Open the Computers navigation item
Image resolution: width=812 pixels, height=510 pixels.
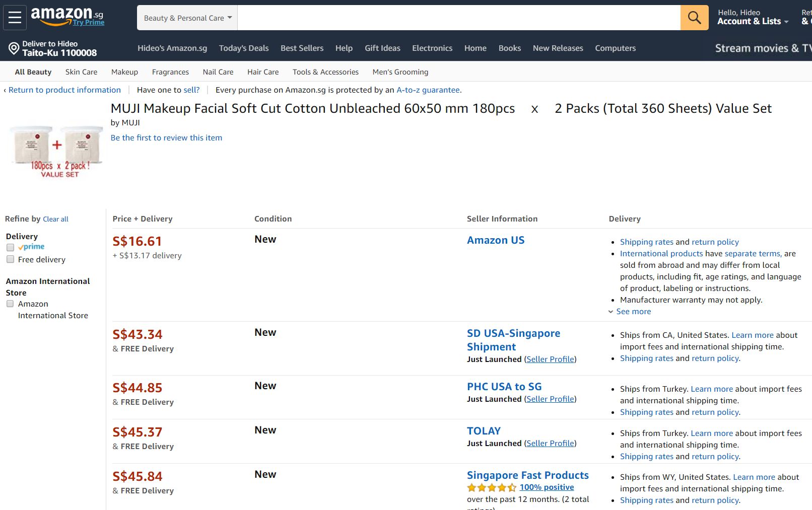[615, 48]
